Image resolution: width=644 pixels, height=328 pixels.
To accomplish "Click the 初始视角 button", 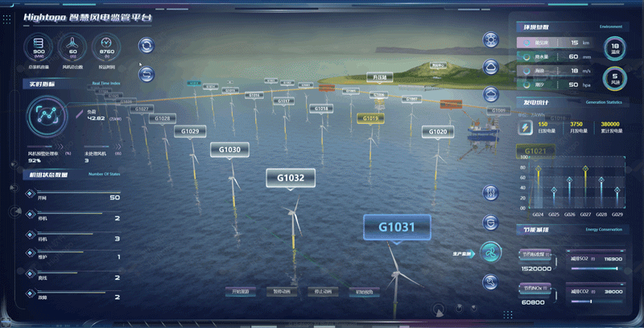I will [x=365, y=292].
